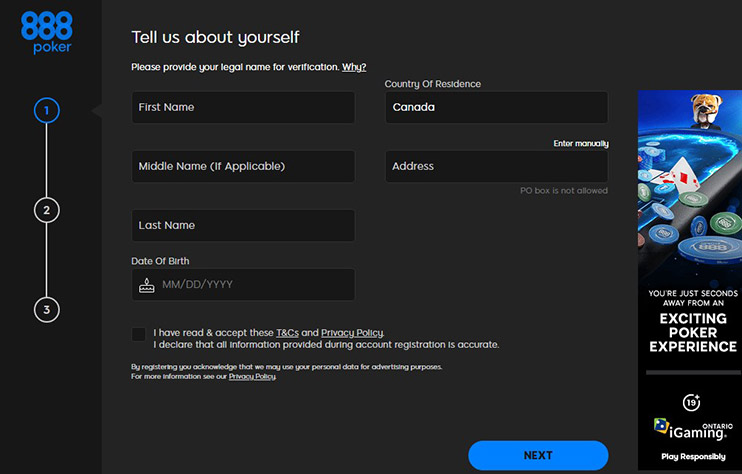Select step 1 circle in progress tracker
This screenshot has height=474, width=742.
(46, 110)
